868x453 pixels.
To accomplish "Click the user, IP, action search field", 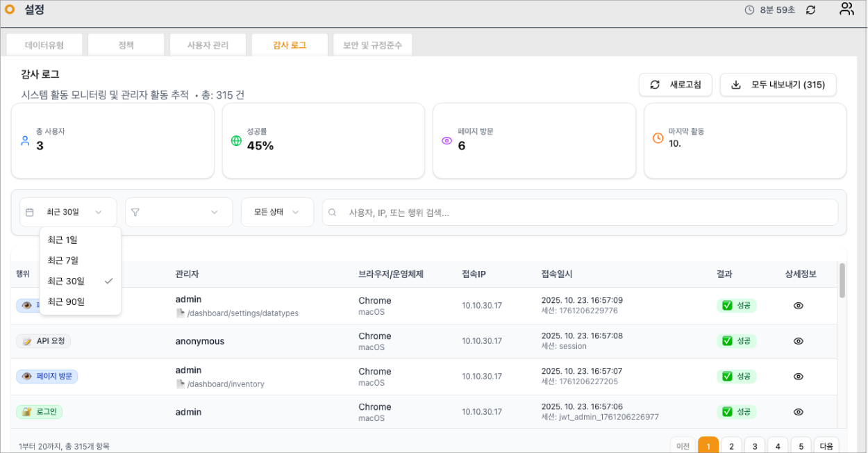I will (580, 213).
